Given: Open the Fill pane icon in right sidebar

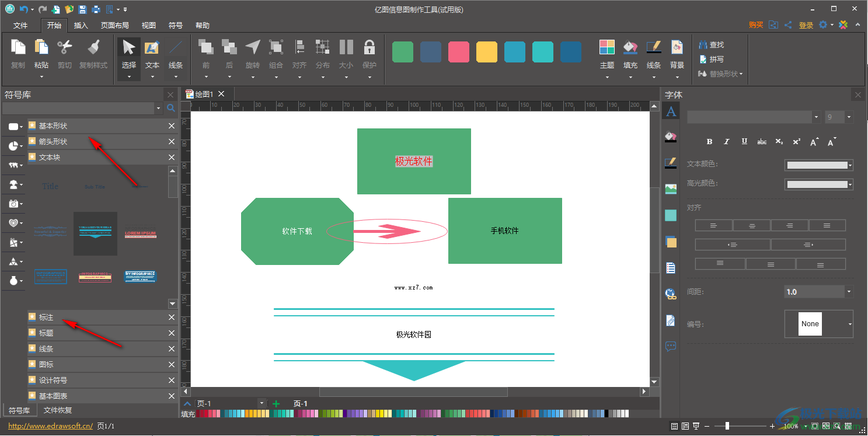Looking at the screenshot, I should coord(671,137).
